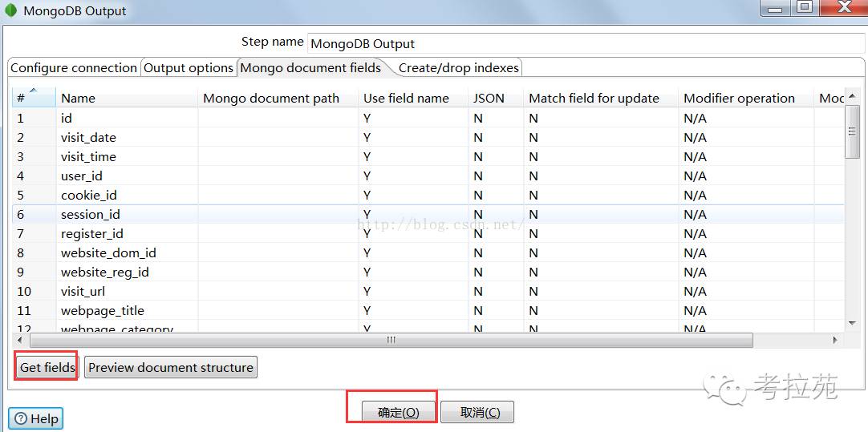
Task: Switch to Output options tab
Action: pos(189,68)
